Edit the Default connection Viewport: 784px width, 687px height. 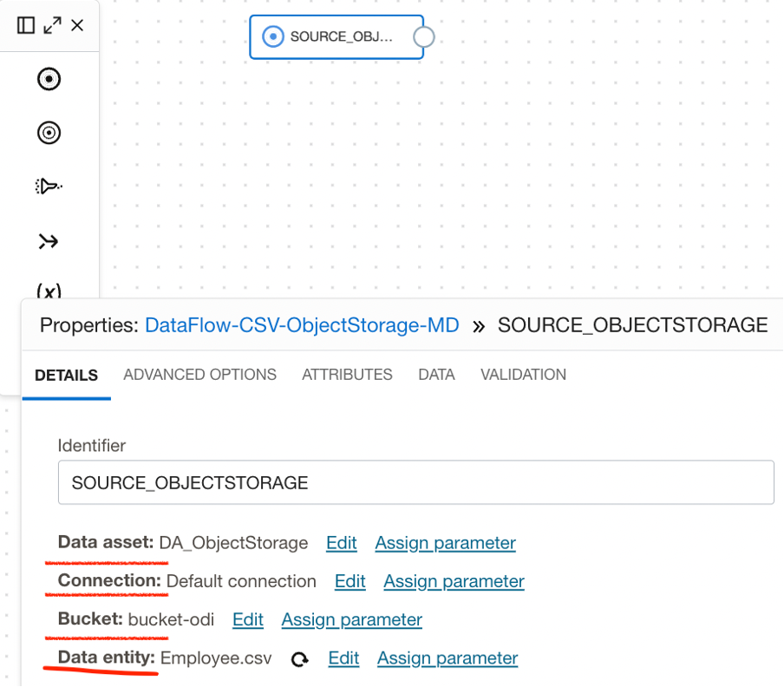pos(350,581)
